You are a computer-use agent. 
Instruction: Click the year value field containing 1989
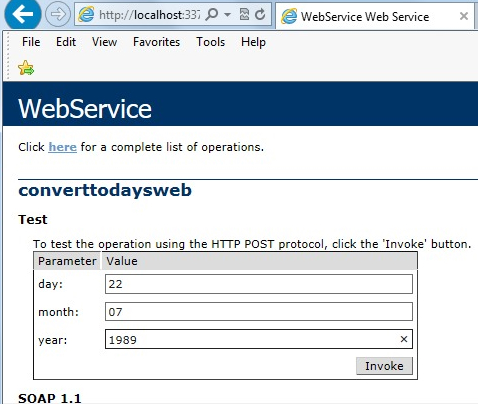(x=259, y=339)
